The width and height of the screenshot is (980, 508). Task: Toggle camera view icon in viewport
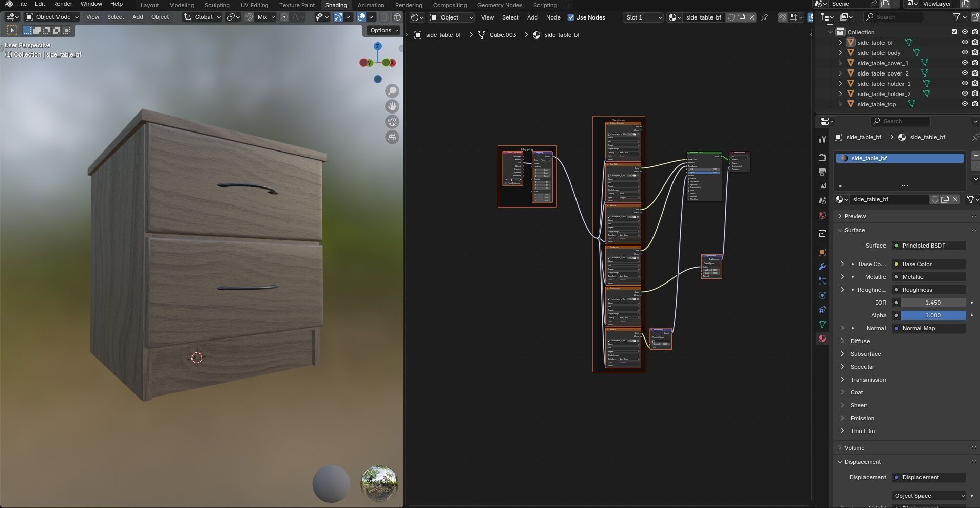point(392,122)
